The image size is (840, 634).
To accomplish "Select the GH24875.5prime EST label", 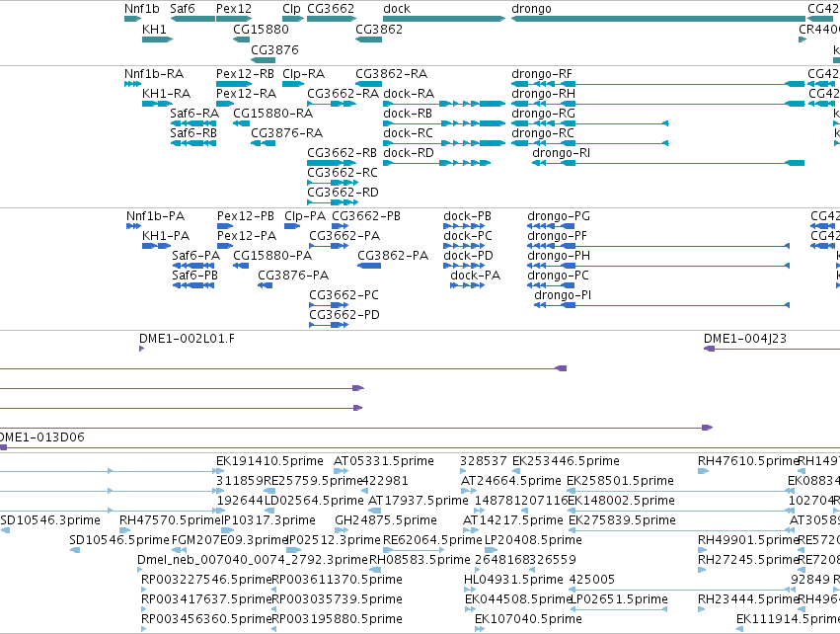I will [x=386, y=519].
